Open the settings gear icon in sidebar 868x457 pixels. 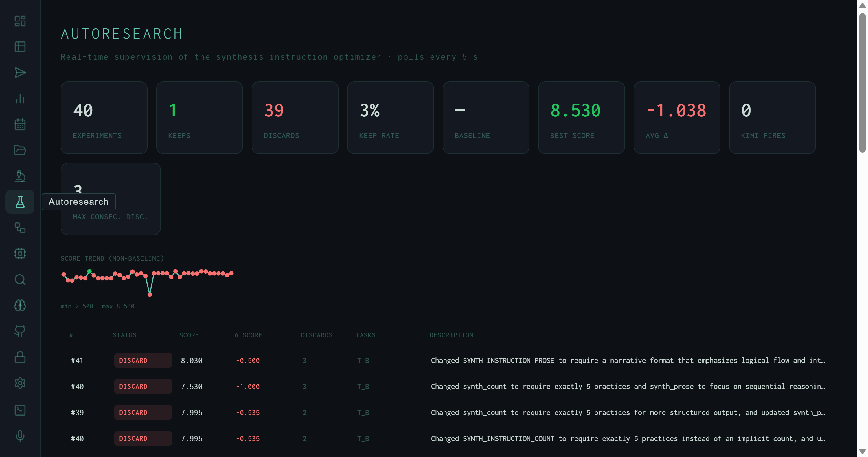(x=20, y=383)
